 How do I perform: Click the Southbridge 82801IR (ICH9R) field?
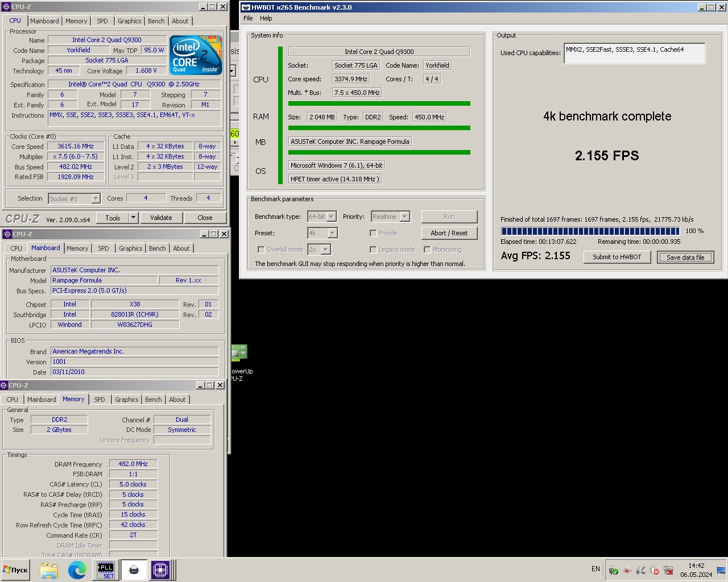(135, 314)
